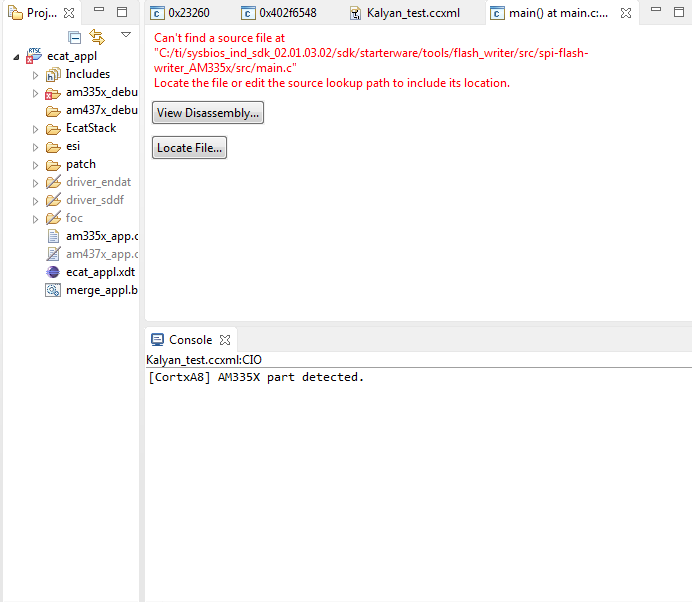Image resolution: width=692 pixels, height=602 pixels.
Task: Select the ecat_appl project icon
Action: point(34,56)
